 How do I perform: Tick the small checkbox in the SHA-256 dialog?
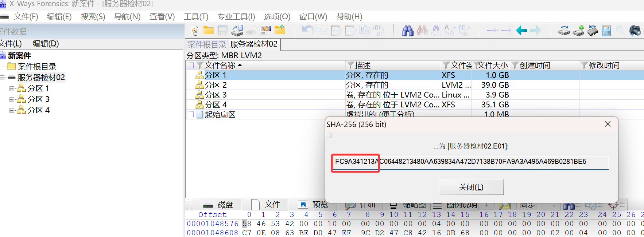329,135
